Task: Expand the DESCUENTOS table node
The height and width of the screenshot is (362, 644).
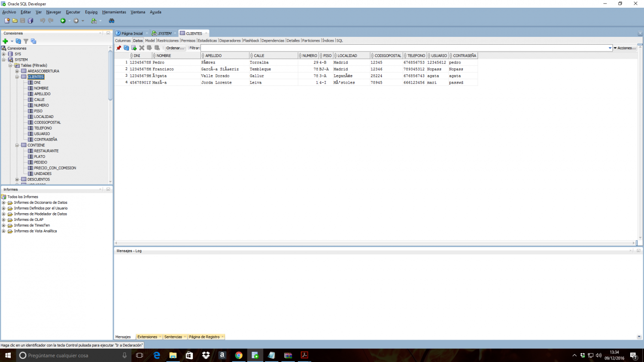Action: click(x=17, y=179)
